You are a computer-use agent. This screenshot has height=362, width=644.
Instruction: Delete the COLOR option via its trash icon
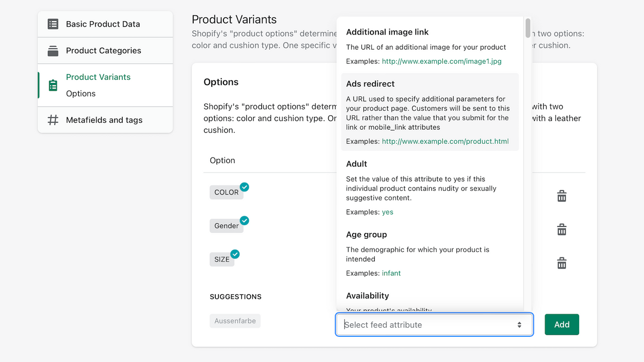pos(561,196)
